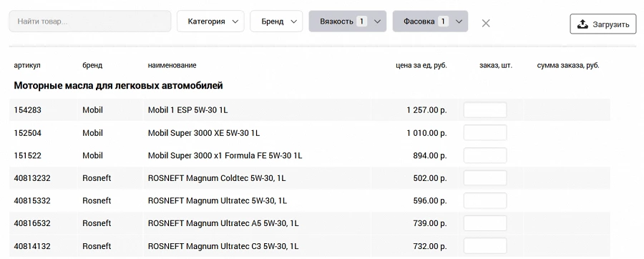Click Mobil brand in row 151522
The height and width of the screenshot is (259, 644).
pos(92,155)
